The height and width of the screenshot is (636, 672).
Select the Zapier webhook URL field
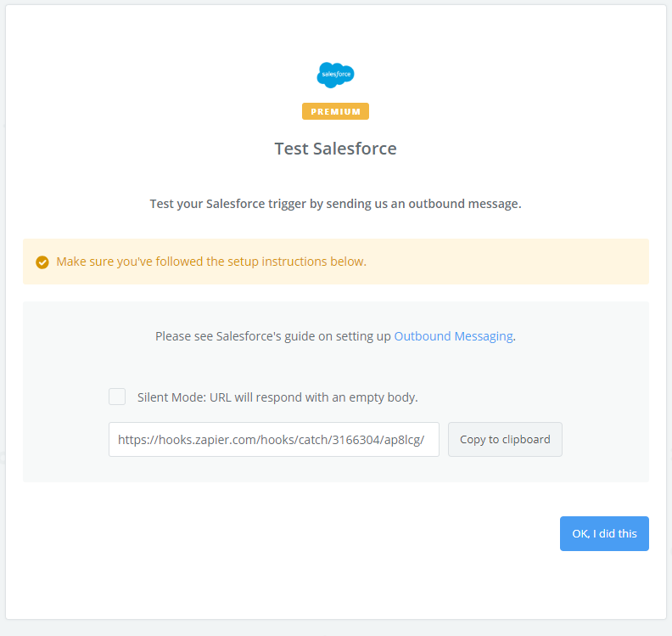(274, 440)
